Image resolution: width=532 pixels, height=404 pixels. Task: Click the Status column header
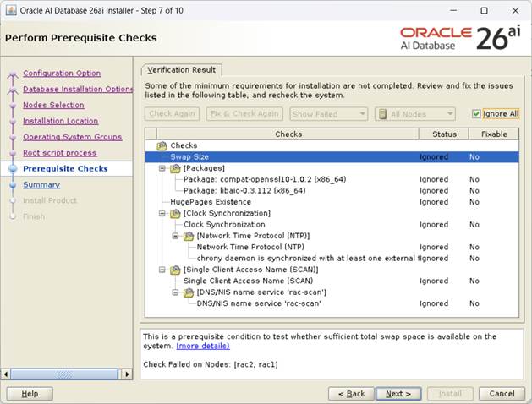[444, 134]
